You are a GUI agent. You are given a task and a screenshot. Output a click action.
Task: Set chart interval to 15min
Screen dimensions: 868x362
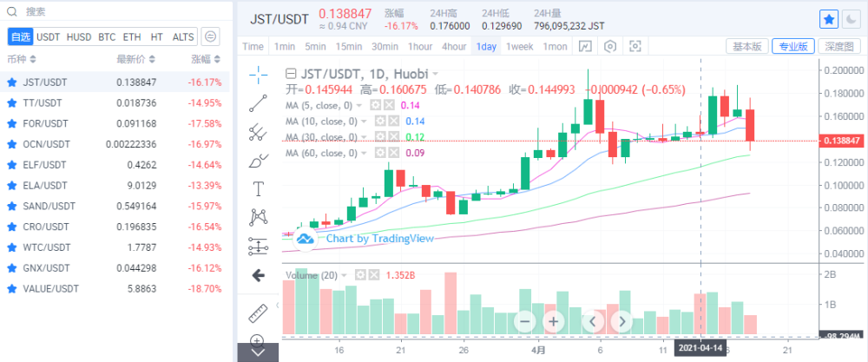pos(349,47)
